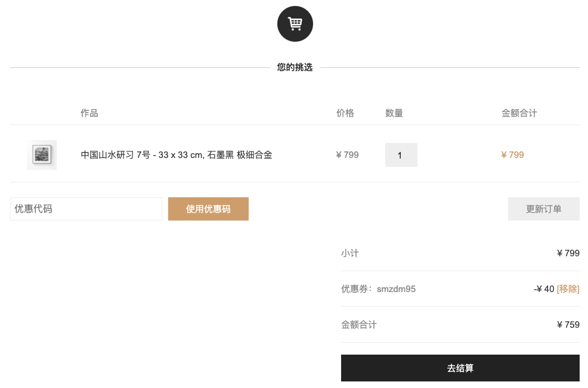Screen dimensions: 588x388
Task: Click the shopping cart icon at top
Action: coord(295,24)
